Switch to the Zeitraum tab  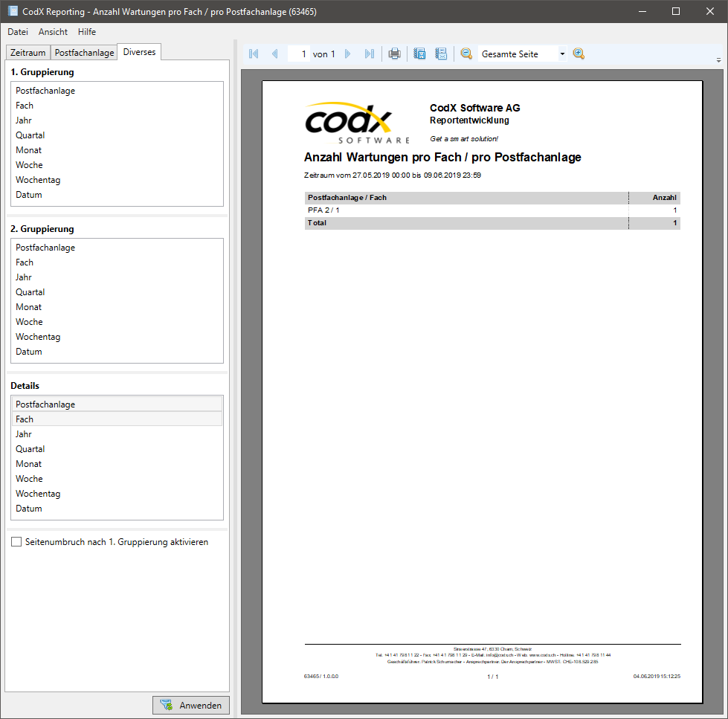click(28, 53)
